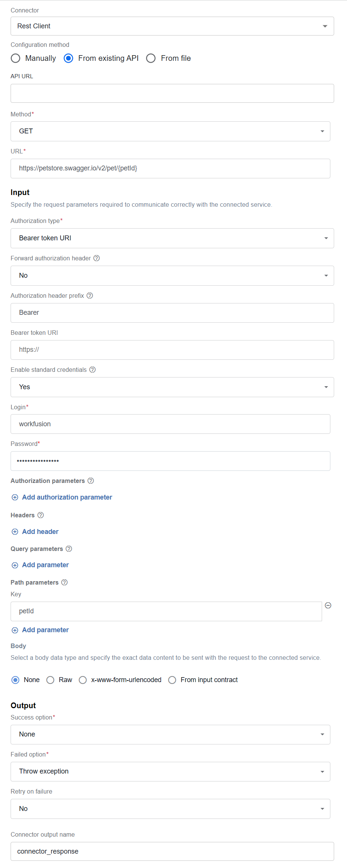Click help icon next to Enable standard credentials
Viewport: 347px width, 868px height.
[x=92, y=370]
